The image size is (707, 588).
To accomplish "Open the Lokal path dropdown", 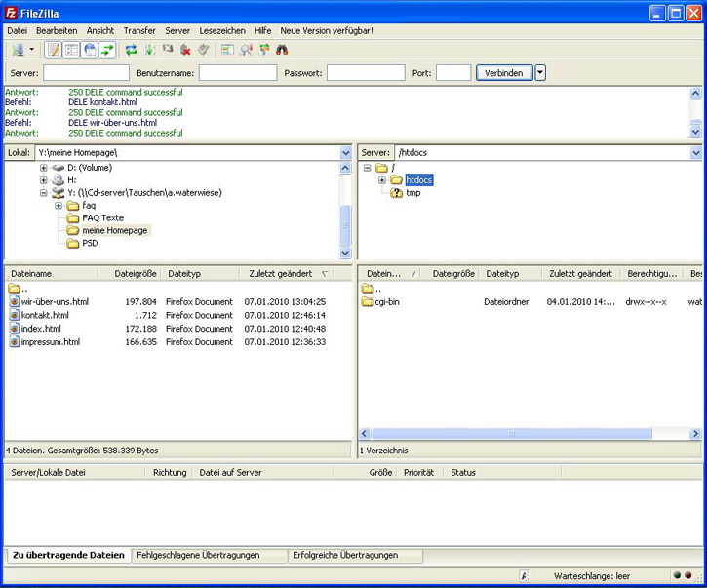I will (345, 153).
